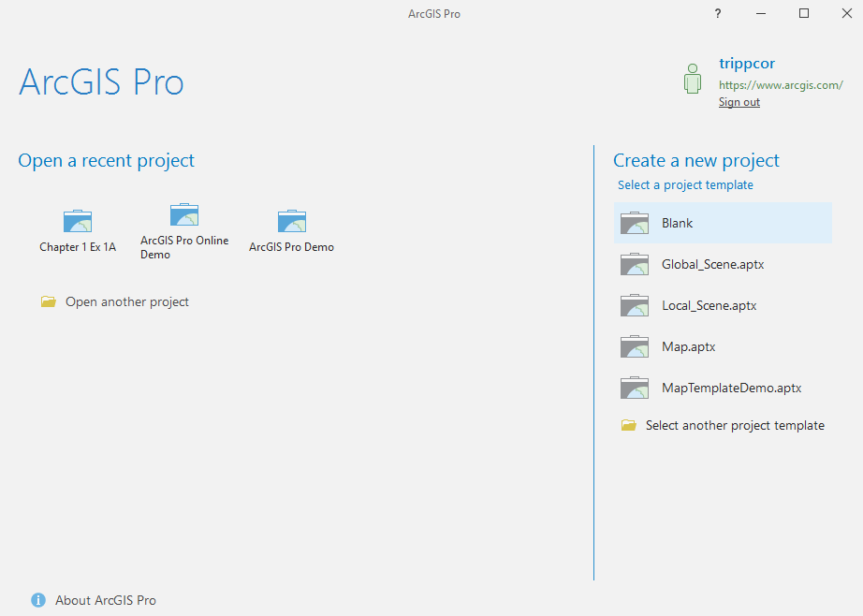Open About ArcGIS Pro
863x616 pixels.
(106, 600)
